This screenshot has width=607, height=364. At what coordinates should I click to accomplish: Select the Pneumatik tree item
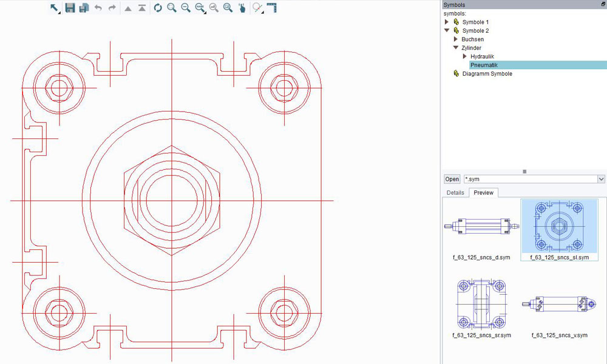point(484,64)
